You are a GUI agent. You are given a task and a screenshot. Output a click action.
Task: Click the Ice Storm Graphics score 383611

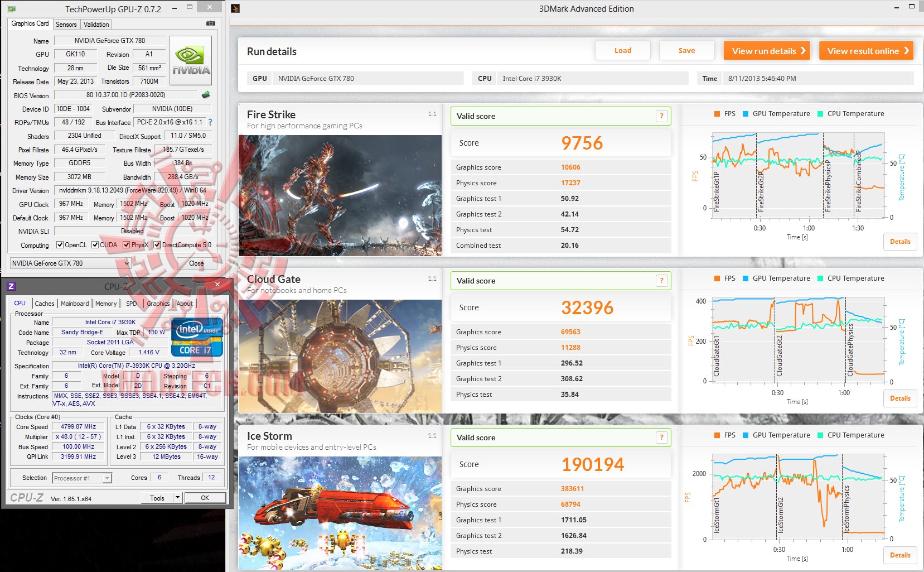(x=572, y=489)
